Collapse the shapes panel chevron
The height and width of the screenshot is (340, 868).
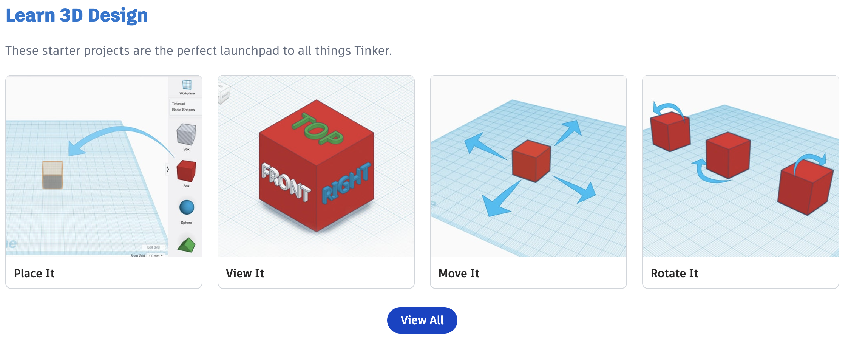click(168, 169)
